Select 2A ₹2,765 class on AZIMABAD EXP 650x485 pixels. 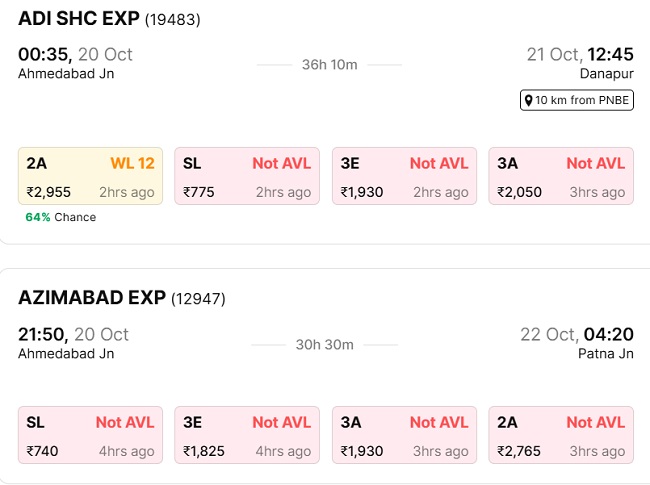coord(561,436)
